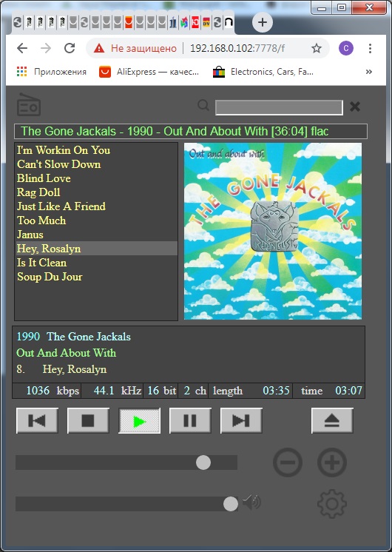Clear search with the X icon
Image resolution: width=392 pixels, height=552 pixels.
(x=355, y=107)
